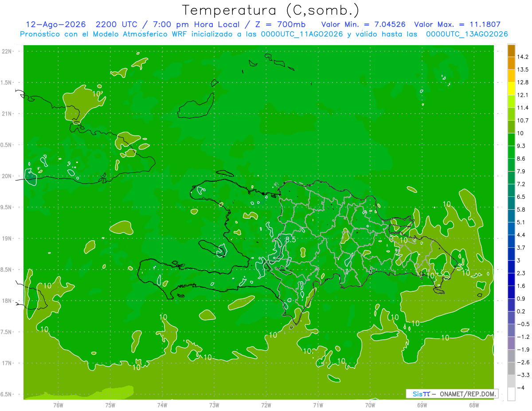Pick the blue swatch between 4.4 and 3.7
This screenshot has width=532, height=411.
pyautogui.click(x=511, y=241)
